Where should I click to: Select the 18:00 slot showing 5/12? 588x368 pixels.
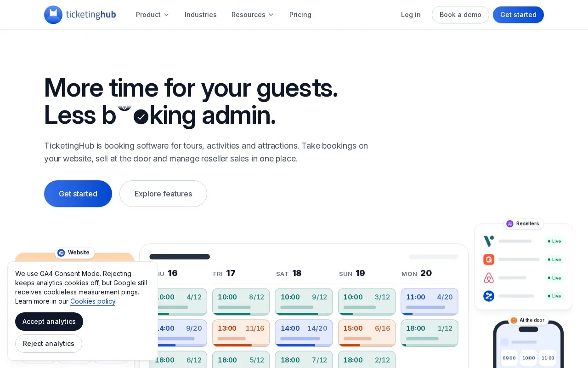point(241,360)
